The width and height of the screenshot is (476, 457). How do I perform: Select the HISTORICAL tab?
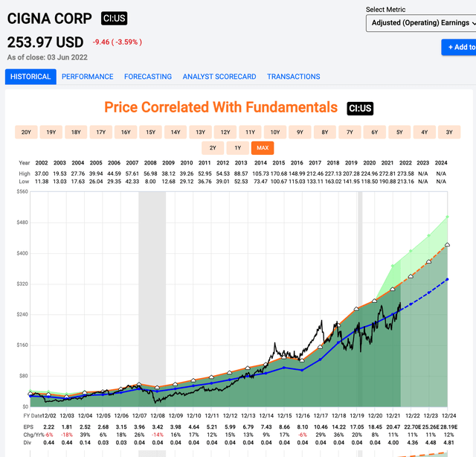pos(30,77)
